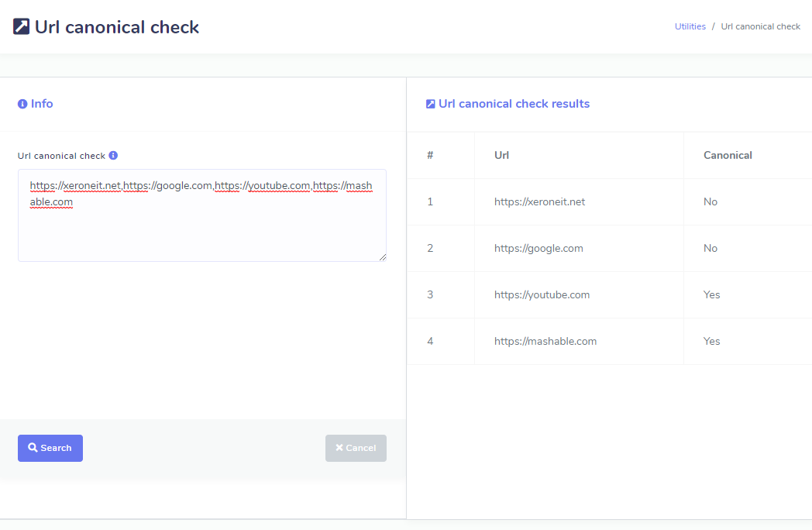
Task: Click the canonical value Yes for youtube.com
Action: (x=711, y=294)
